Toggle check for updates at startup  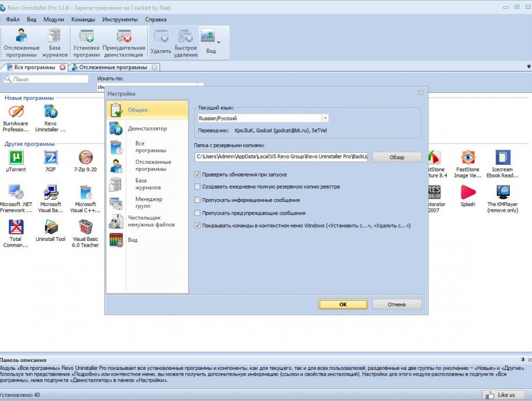(197, 174)
